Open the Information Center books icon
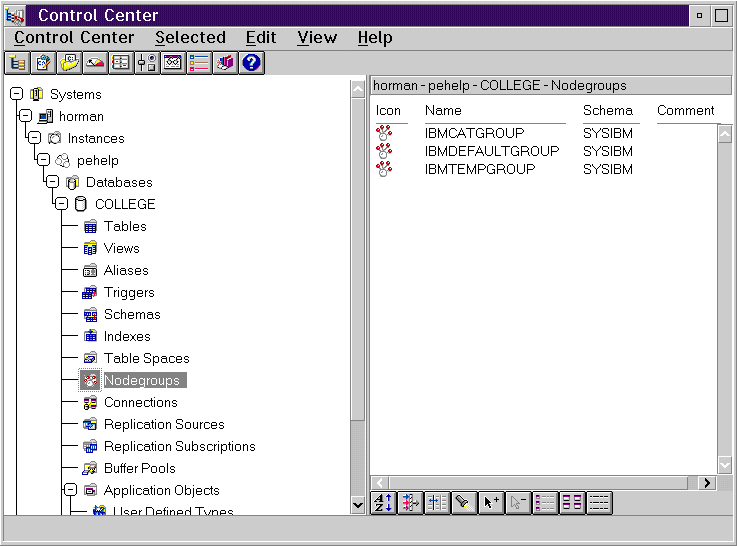Screen dimensions: 737x546 pos(225,63)
